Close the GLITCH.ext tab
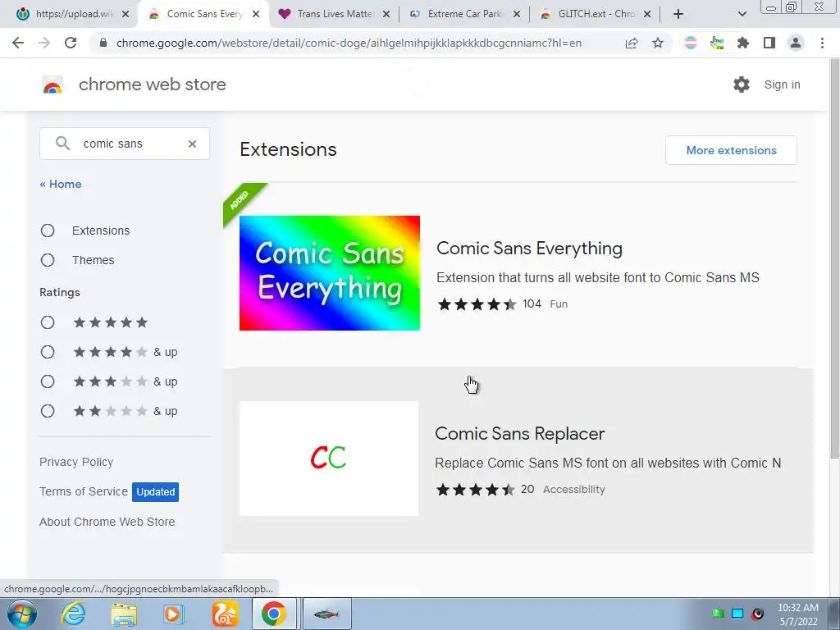The image size is (840, 630). [647, 14]
